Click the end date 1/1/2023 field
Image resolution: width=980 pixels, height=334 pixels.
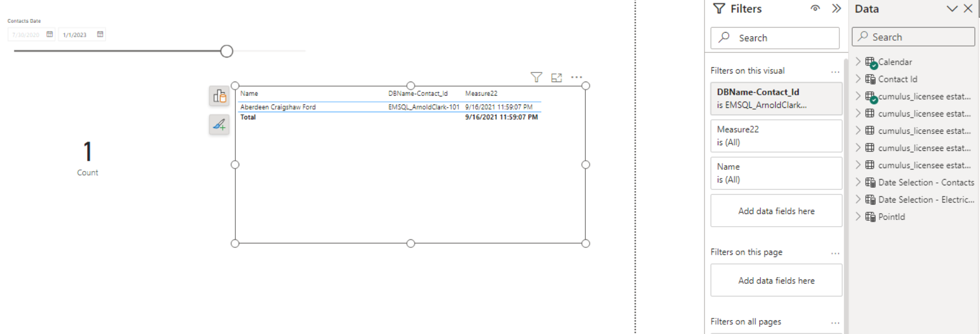[x=75, y=34]
